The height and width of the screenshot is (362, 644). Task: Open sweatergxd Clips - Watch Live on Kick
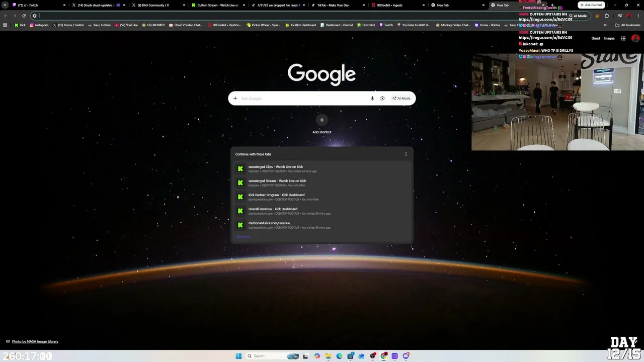pos(322,169)
